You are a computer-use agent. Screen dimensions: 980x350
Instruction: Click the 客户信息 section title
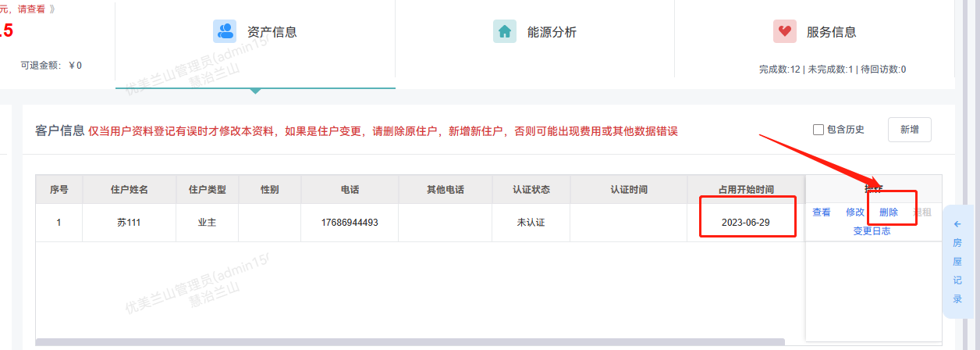[x=60, y=130]
